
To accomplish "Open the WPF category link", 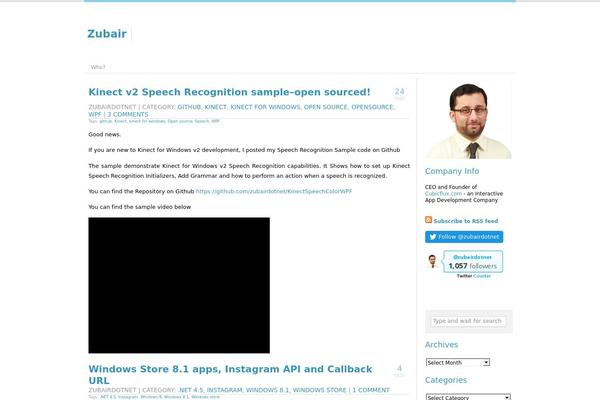I will tap(95, 114).
